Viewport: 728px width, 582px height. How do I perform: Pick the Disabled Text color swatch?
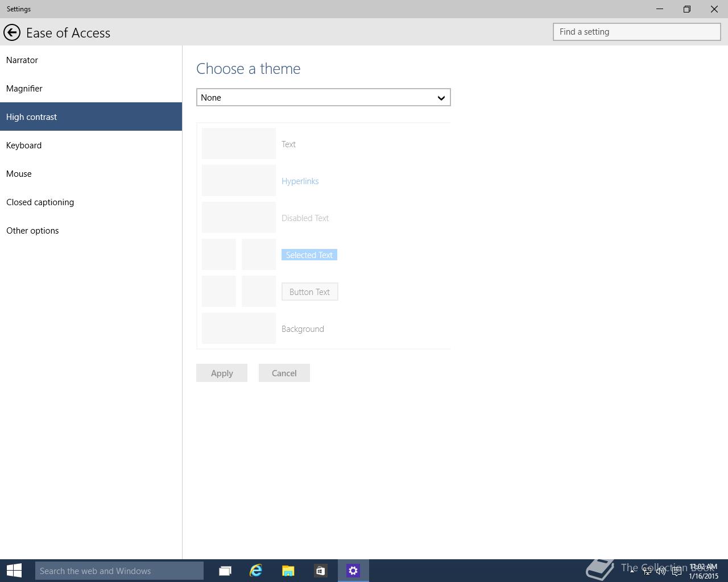239,217
